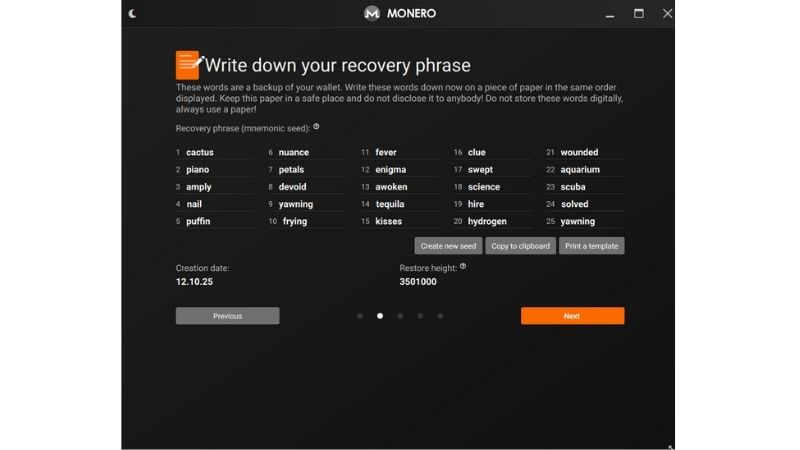Select the fourth wizard page dot
Image resolution: width=800 pixels, height=450 pixels.
(420, 316)
